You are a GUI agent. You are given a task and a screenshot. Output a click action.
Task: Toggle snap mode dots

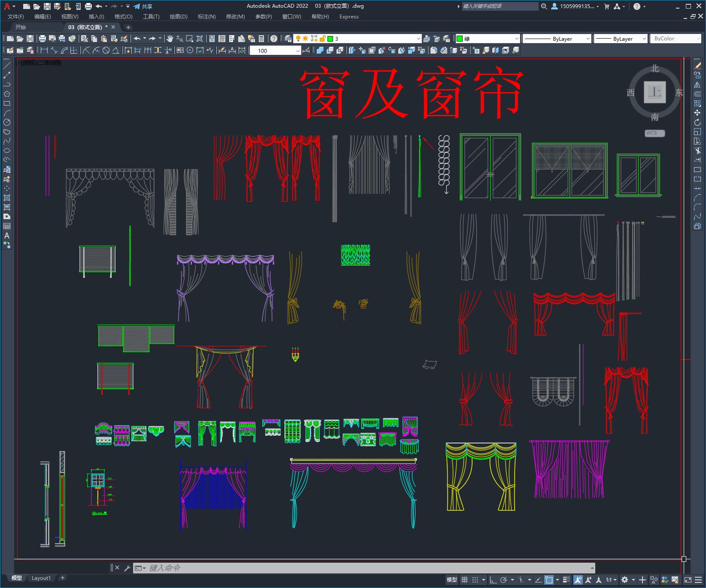pyautogui.click(x=475, y=580)
